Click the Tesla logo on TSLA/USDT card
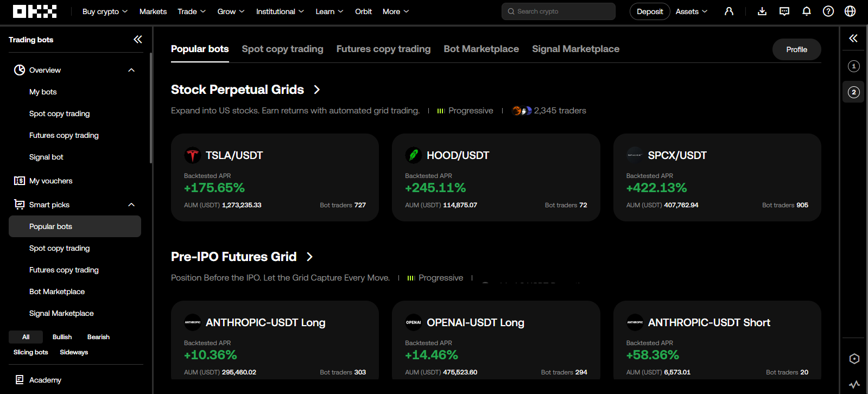The image size is (868, 394). click(193, 155)
